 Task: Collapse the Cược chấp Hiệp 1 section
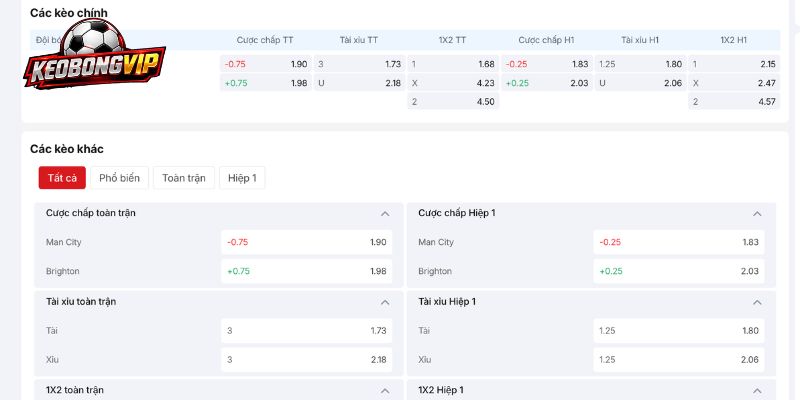point(757,213)
